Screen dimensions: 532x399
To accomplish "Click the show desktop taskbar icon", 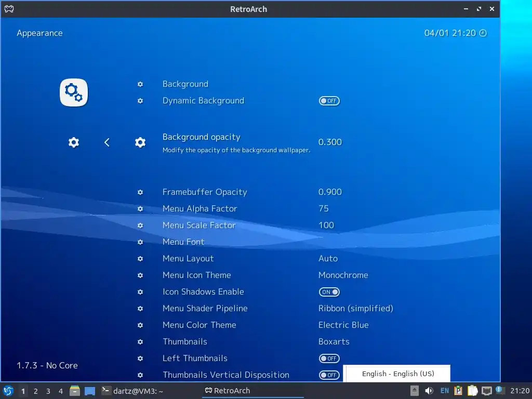I will coord(90,391).
